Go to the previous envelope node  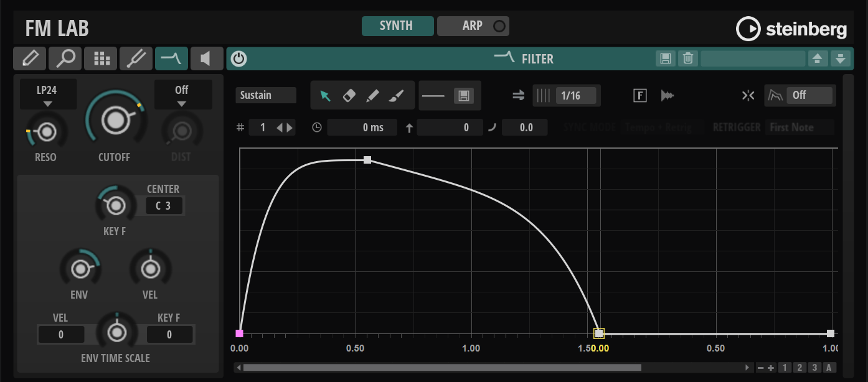[x=280, y=128]
